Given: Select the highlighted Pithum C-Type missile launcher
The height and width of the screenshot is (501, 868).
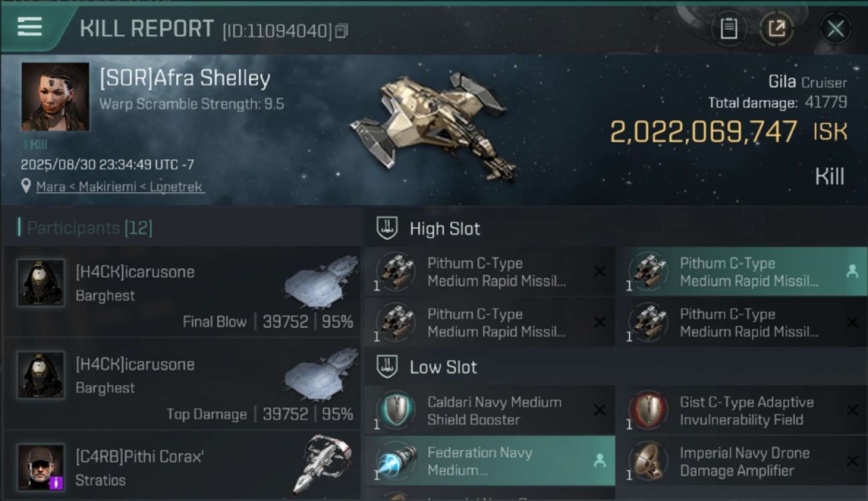Looking at the screenshot, I should click(x=742, y=272).
